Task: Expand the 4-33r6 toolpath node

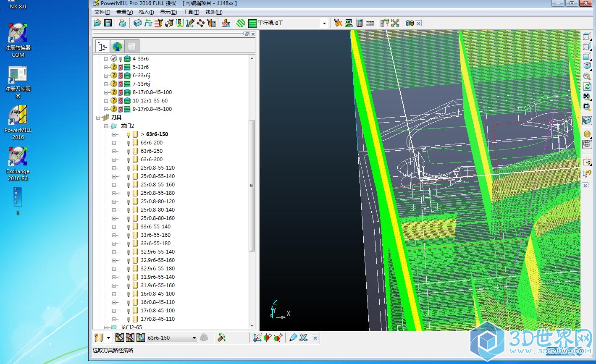Action: (106, 59)
